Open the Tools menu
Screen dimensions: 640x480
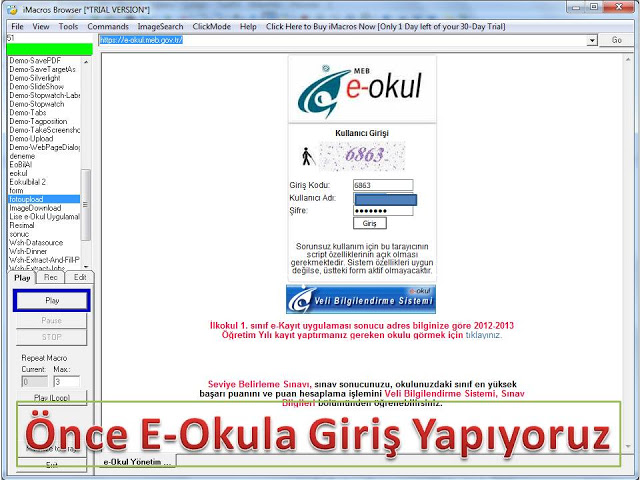(68, 27)
